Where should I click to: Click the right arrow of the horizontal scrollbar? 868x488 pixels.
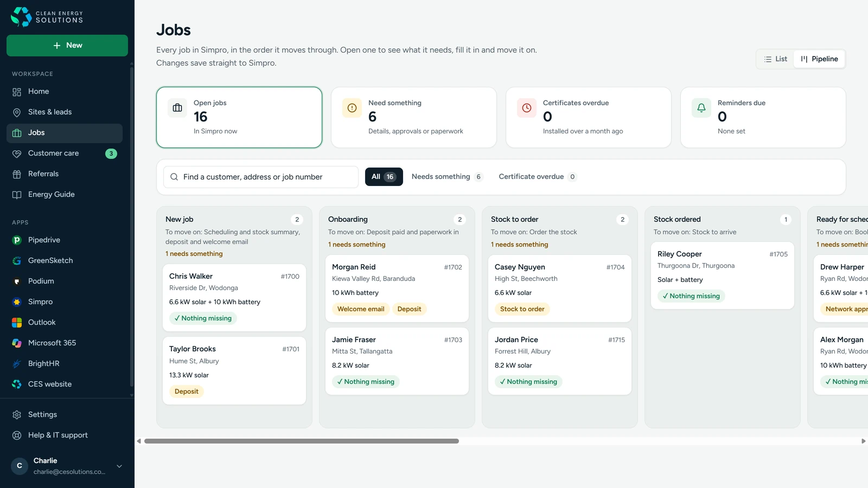[863, 441]
